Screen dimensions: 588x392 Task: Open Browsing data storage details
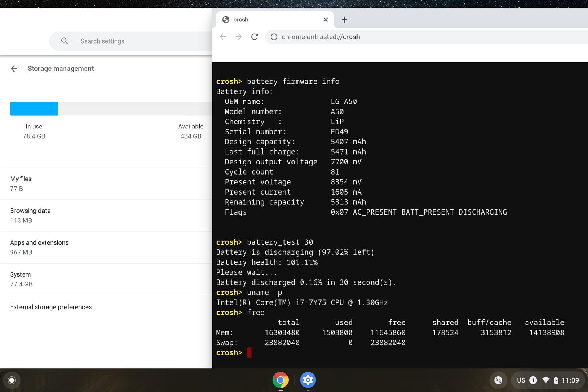(x=106, y=216)
